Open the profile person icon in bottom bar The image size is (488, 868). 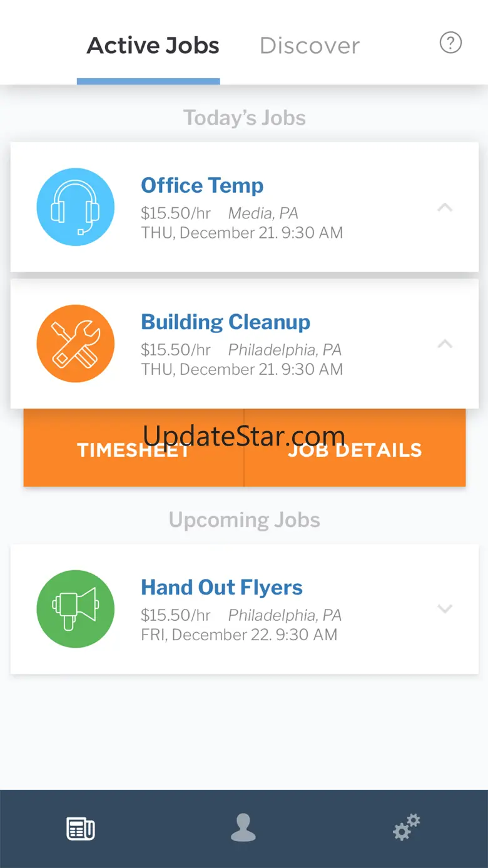coord(243,829)
